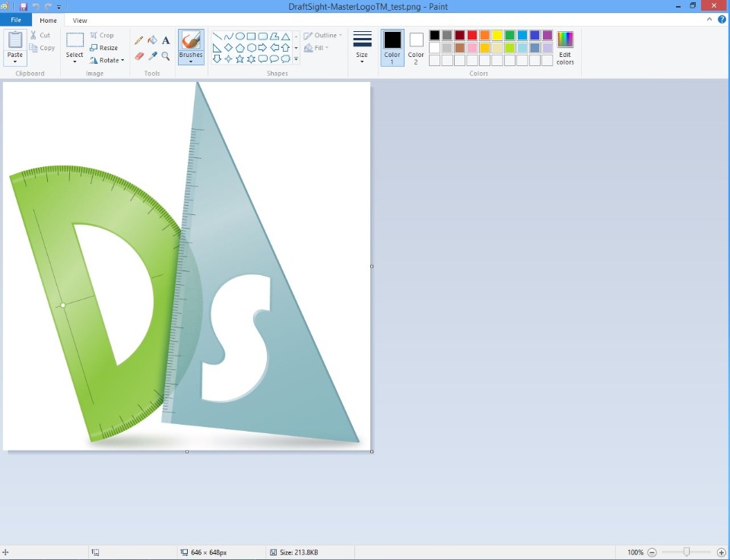The height and width of the screenshot is (560, 730).
Task: Choose the Oval shape
Action: [x=240, y=36]
